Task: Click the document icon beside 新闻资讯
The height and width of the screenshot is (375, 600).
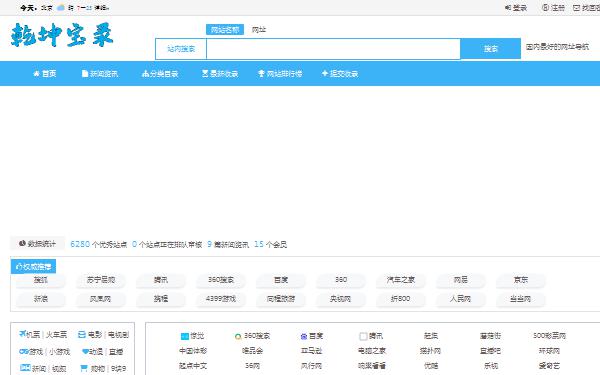Action: tap(85, 73)
